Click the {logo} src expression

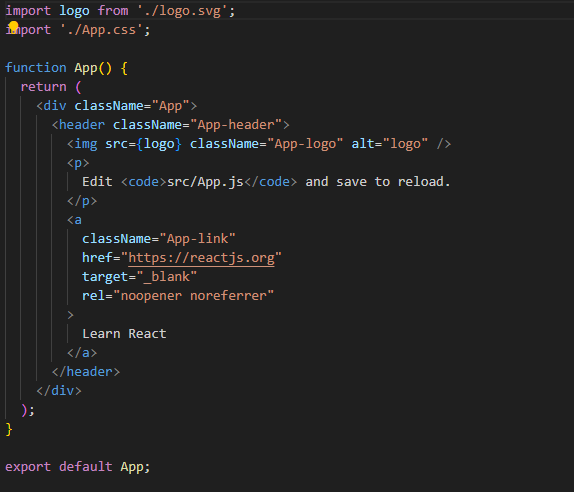(159, 144)
